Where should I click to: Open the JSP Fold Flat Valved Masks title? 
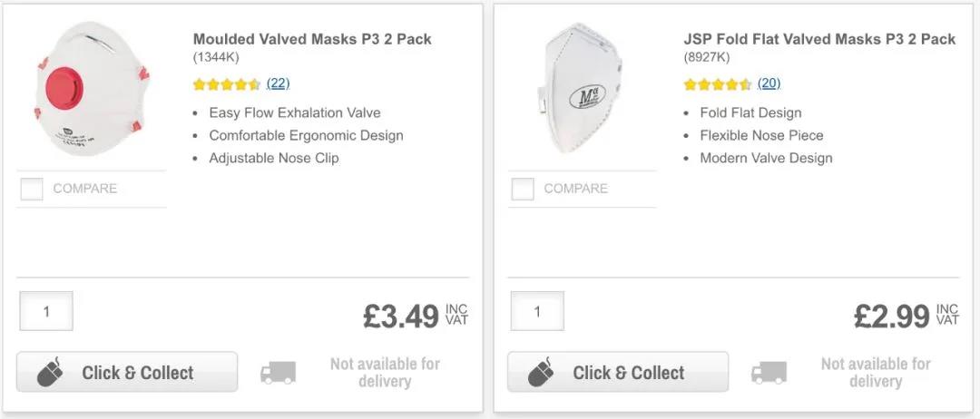[x=819, y=39]
